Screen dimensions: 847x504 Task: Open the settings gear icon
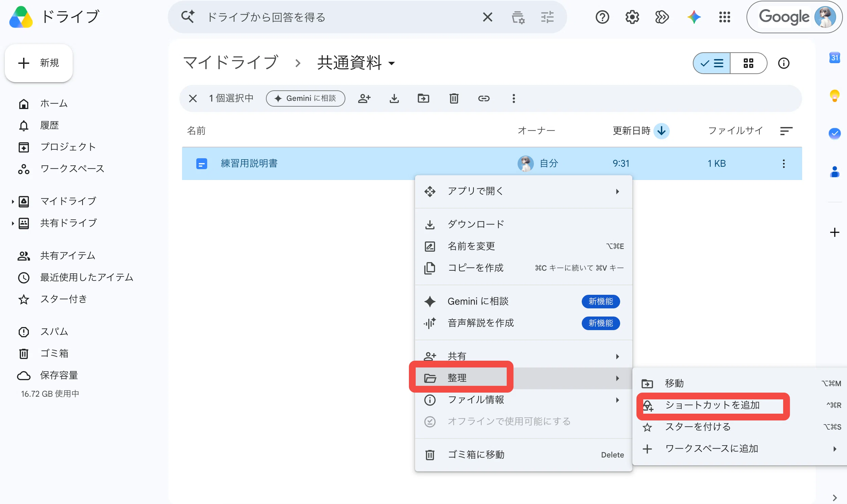(632, 17)
